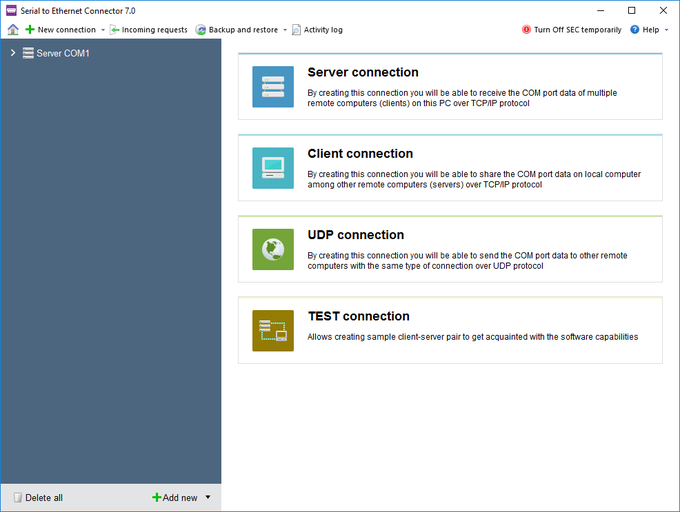Click the green plus Add new icon
This screenshot has width=680, height=512.
tap(157, 497)
